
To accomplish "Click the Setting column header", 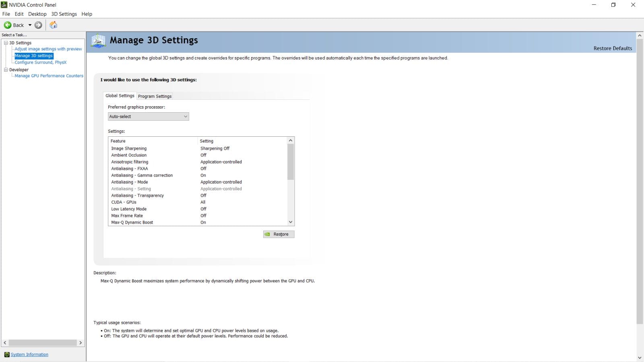I will point(243,141).
